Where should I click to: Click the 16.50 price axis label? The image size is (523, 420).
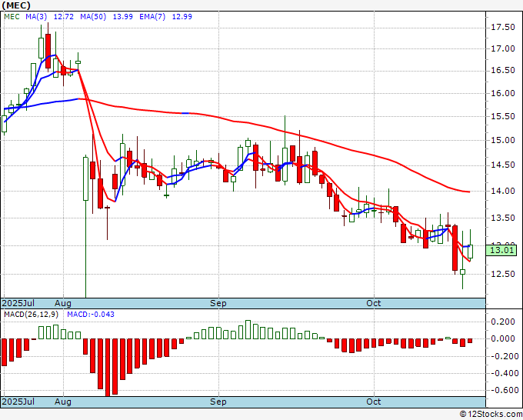[503, 71]
